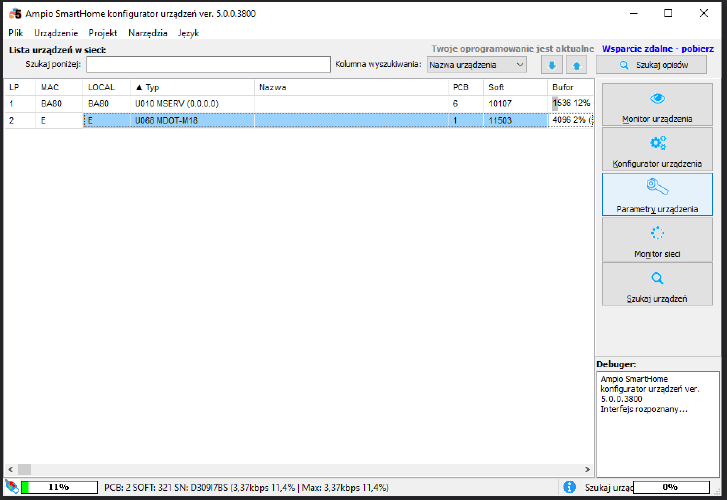Click the Szukaj poniżej search field
Viewport: 727px width, 500px height.
[208, 64]
